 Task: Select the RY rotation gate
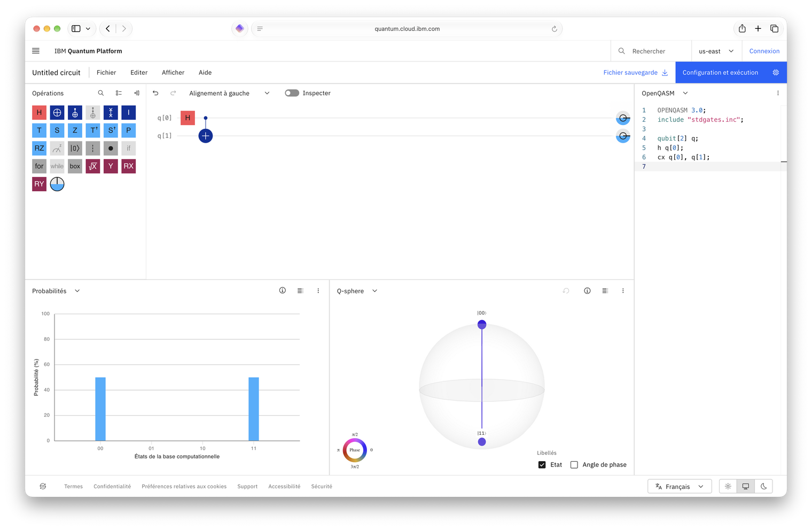tap(39, 184)
